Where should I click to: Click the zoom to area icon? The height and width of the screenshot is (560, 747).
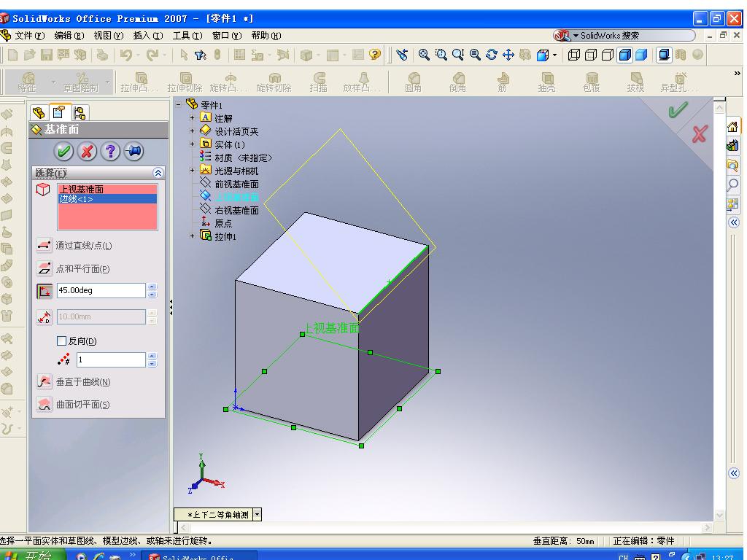(441, 55)
